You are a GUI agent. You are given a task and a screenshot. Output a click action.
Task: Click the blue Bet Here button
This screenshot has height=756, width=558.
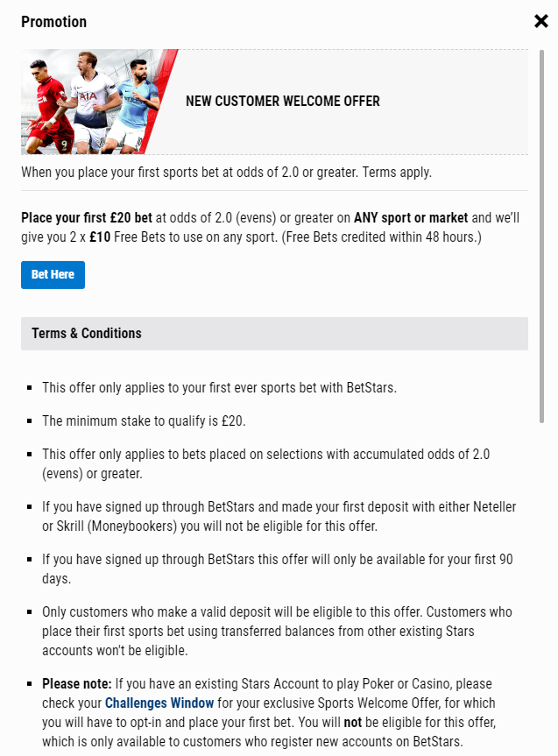click(x=53, y=275)
